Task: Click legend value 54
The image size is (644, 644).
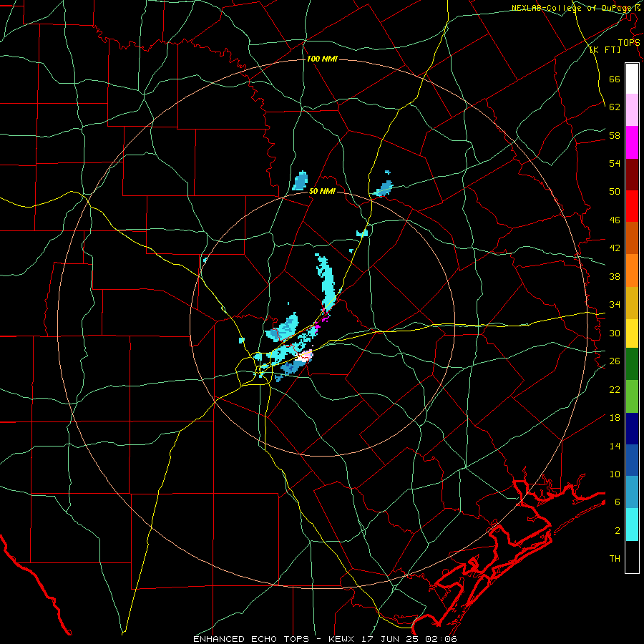Action: [615, 163]
